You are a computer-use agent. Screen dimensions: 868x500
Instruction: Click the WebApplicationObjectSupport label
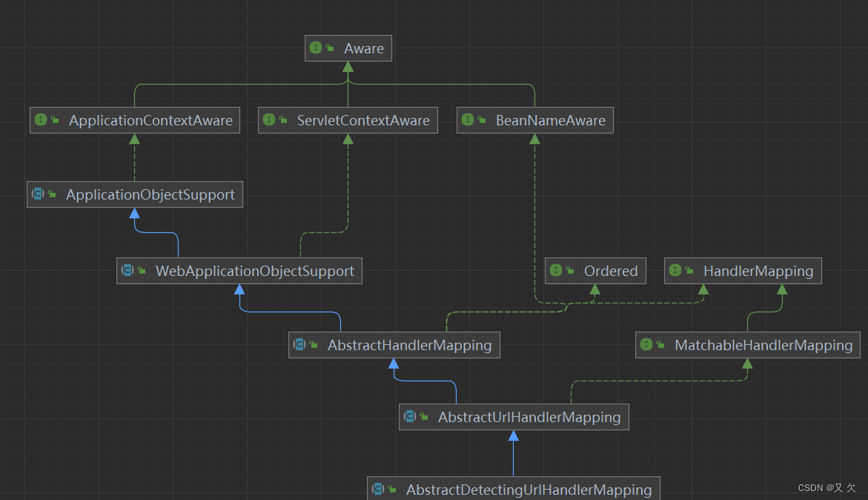(255, 271)
